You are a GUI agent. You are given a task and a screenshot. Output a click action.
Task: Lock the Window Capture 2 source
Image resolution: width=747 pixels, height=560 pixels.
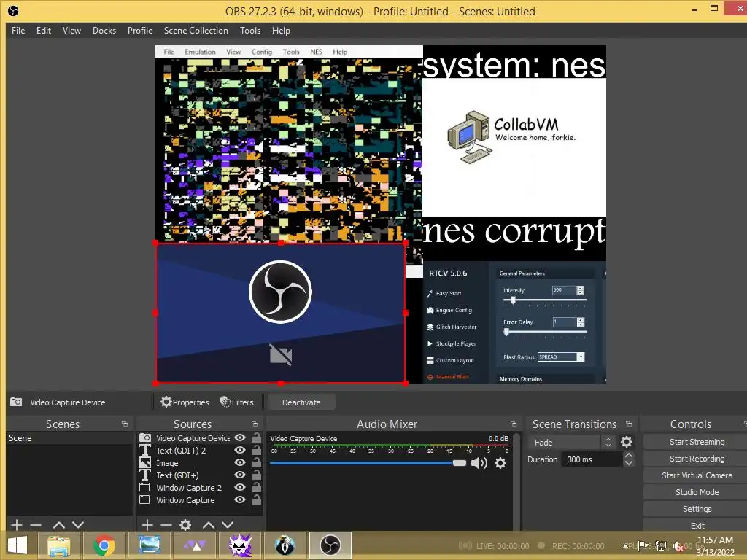point(256,487)
